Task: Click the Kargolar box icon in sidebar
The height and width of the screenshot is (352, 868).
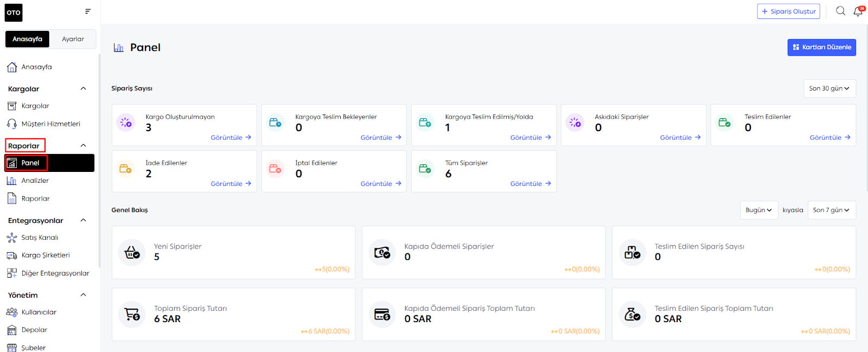Action: pyautogui.click(x=12, y=106)
